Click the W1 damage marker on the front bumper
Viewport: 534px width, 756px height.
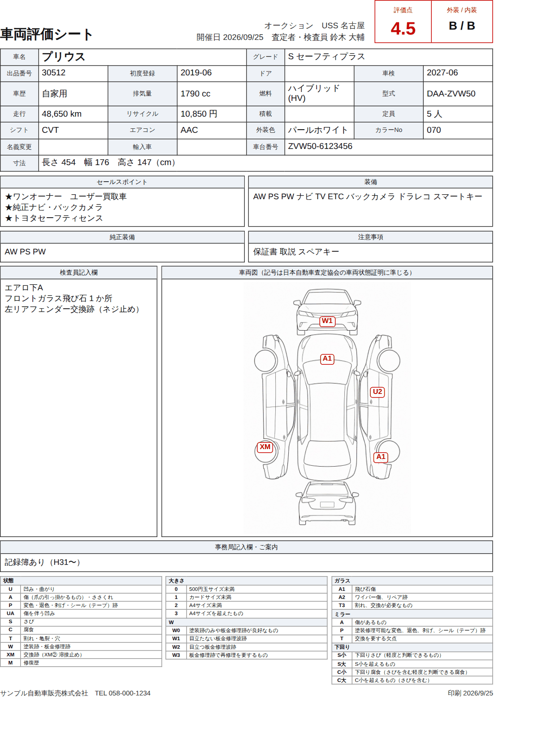pyautogui.click(x=327, y=321)
